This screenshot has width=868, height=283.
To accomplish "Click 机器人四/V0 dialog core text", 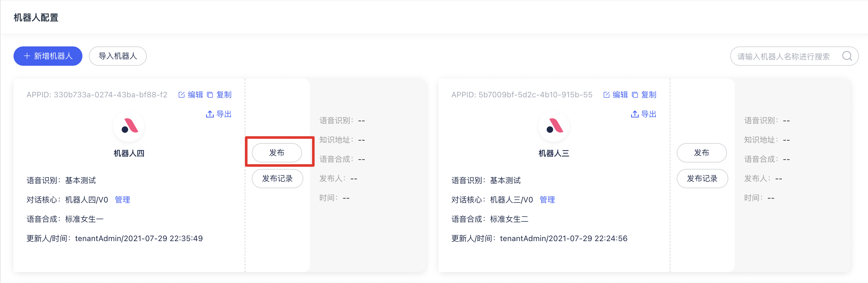I will pos(86,200).
